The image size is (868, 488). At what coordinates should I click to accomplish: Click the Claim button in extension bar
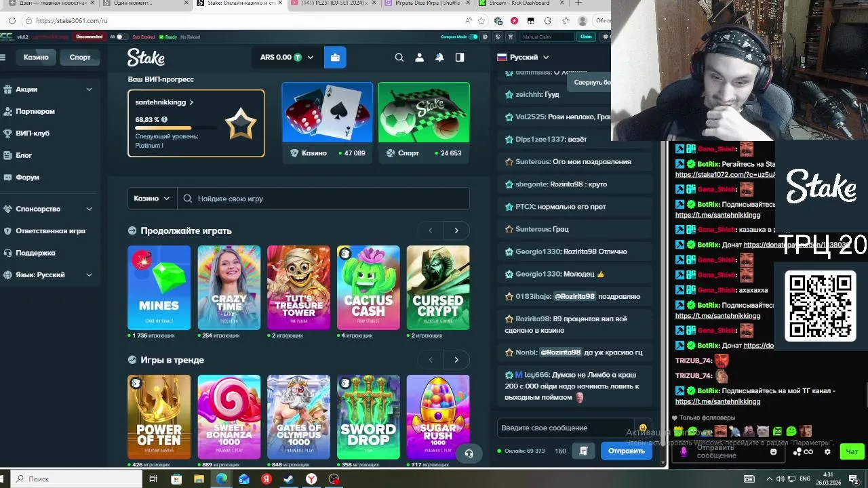pos(586,37)
